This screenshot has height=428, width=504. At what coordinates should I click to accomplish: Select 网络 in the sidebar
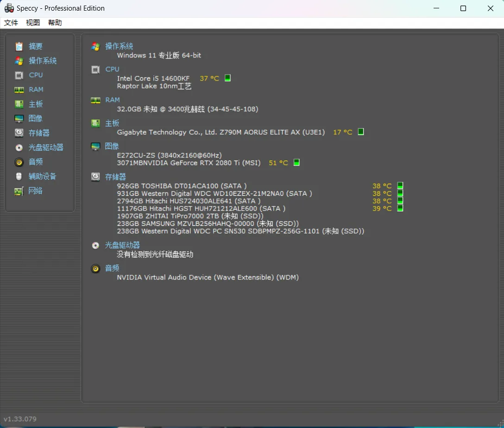click(x=35, y=191)
